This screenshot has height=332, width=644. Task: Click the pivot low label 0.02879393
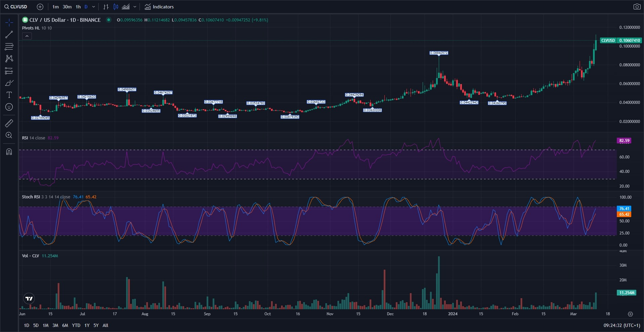coord(290,117)
